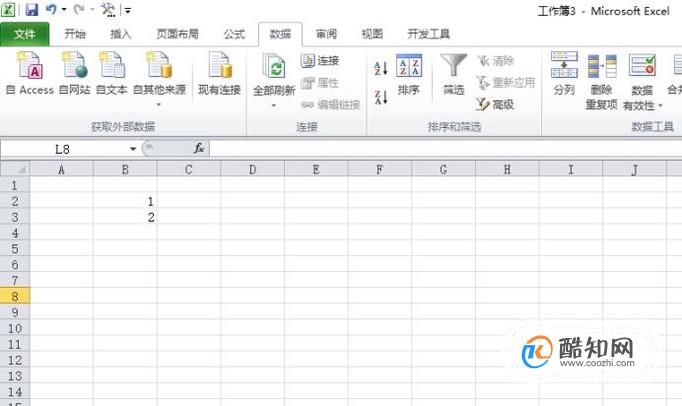Select column I header
Image resolution: width=682 pixels, height=406 pixels.
571,169
